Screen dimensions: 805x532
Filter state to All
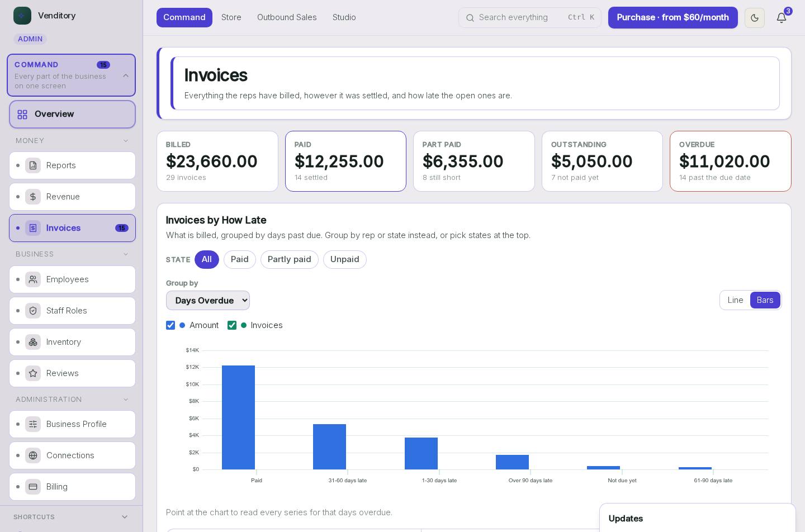coord(207,259)
